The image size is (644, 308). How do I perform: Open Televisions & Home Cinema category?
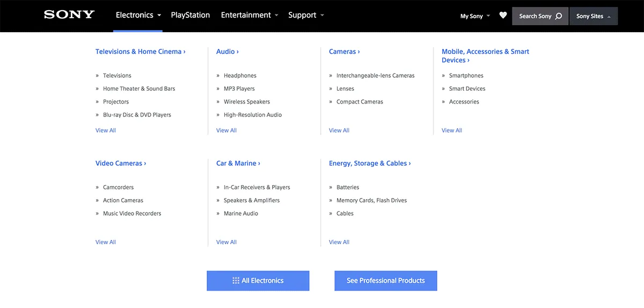click(140, 52)
